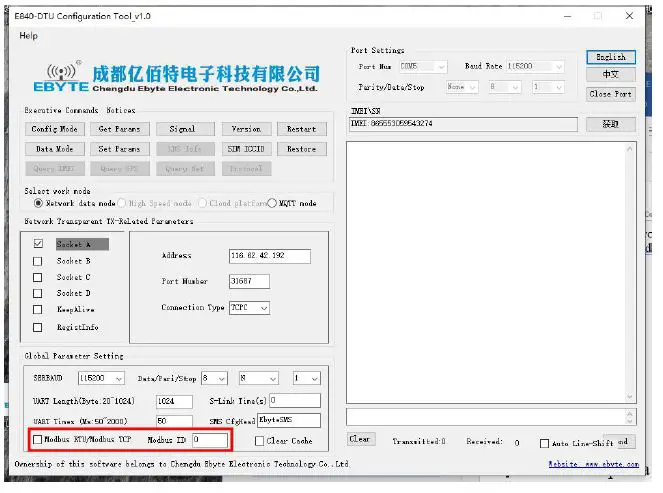Enable the Socket B checkbox
This screenshot has height=493, width=663.
point(38,261)
